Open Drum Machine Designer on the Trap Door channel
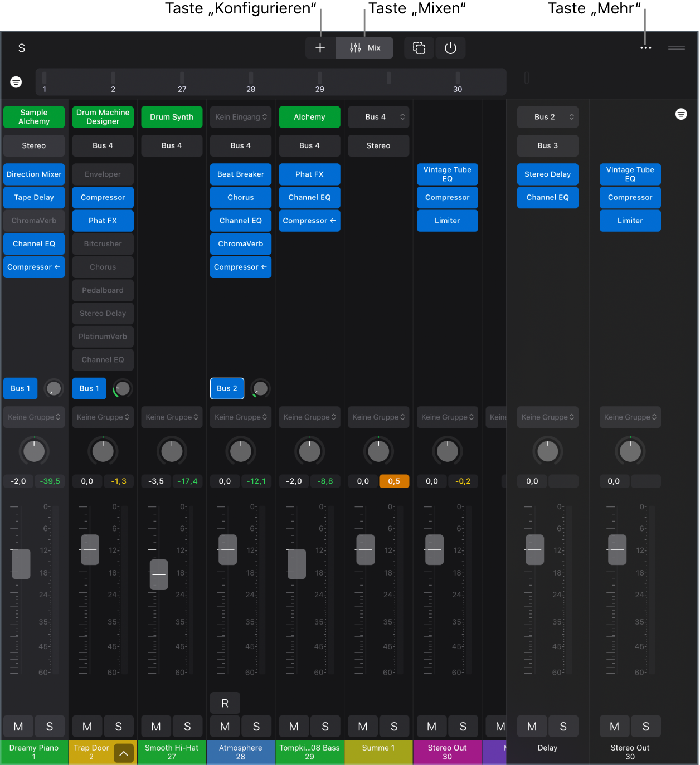 click(x=103, y=117)
